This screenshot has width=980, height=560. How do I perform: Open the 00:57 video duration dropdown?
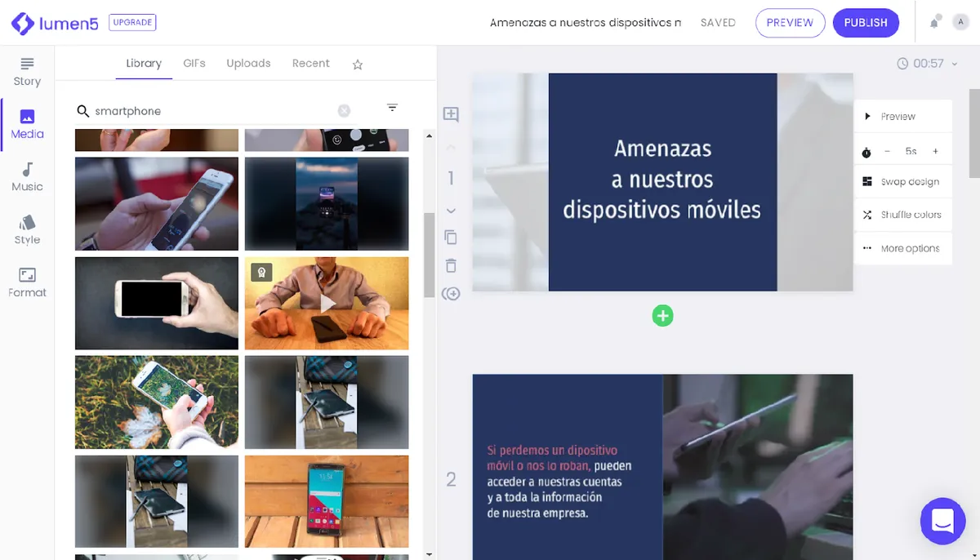(926, 63)
